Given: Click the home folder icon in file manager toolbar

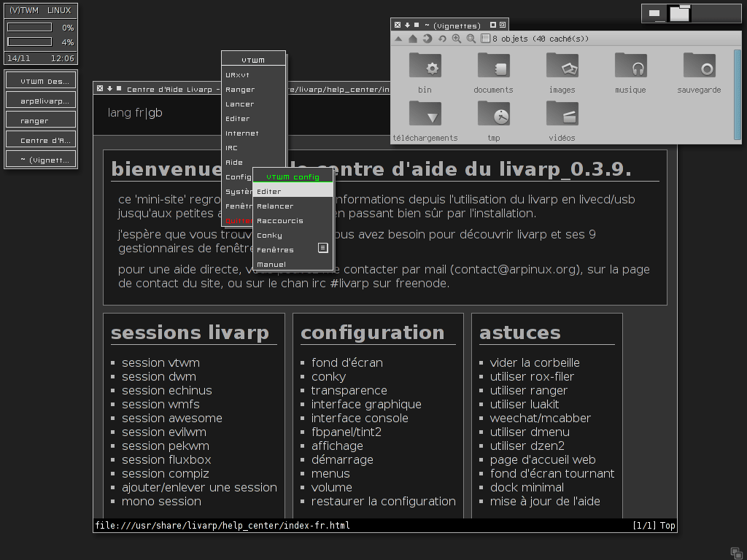Looking at the screenshot, I should pos(413,39).
